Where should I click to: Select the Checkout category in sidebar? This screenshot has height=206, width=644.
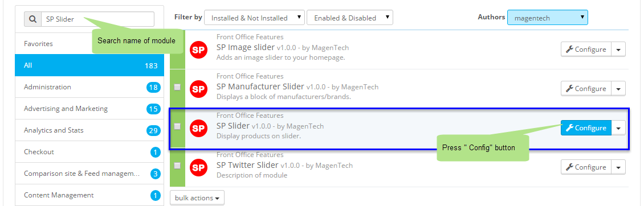click(89, 152)
